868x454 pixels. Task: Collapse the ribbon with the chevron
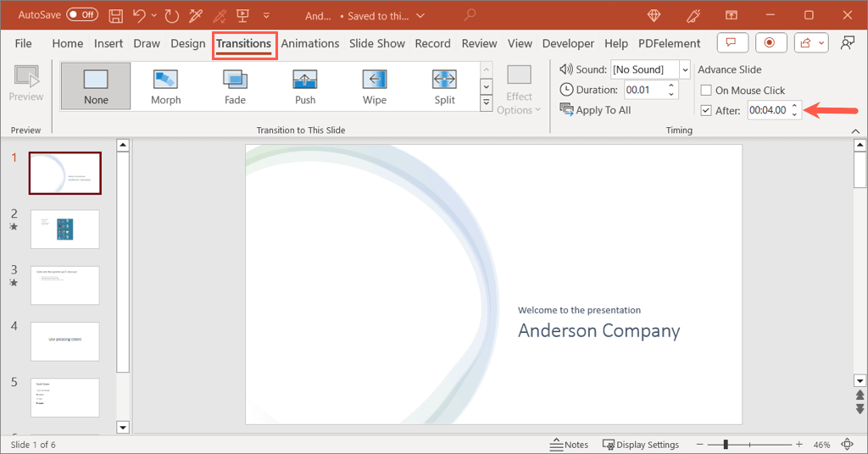pyautogui.click(x=855, y=131)
